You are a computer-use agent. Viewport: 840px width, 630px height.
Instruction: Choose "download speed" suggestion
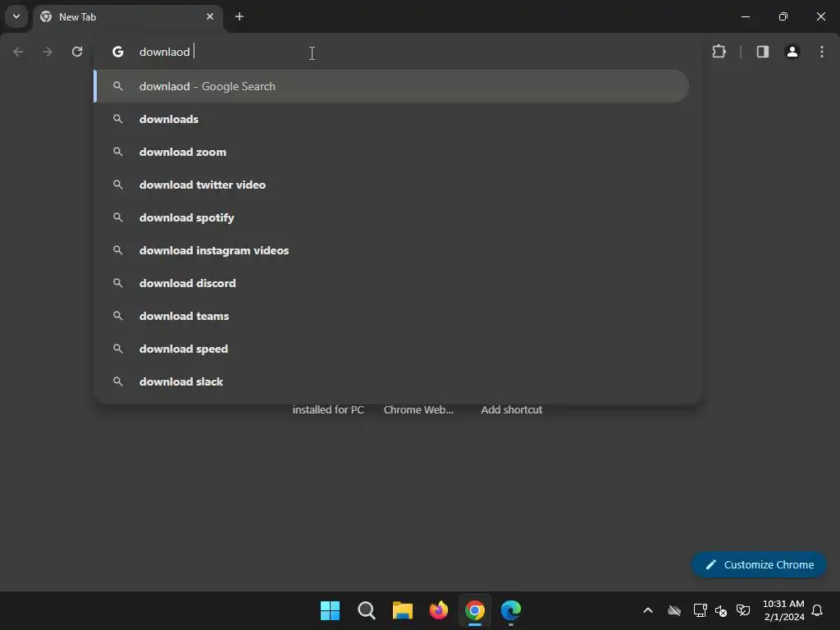[391, 349]
